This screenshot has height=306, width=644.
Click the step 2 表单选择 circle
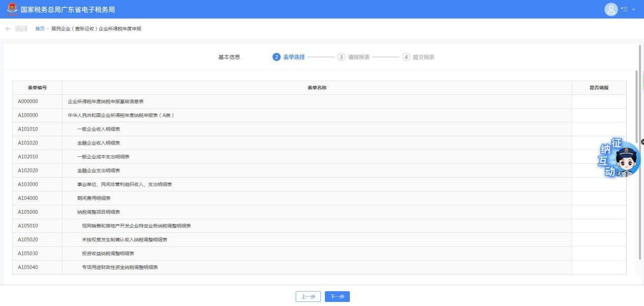[276, 57]
